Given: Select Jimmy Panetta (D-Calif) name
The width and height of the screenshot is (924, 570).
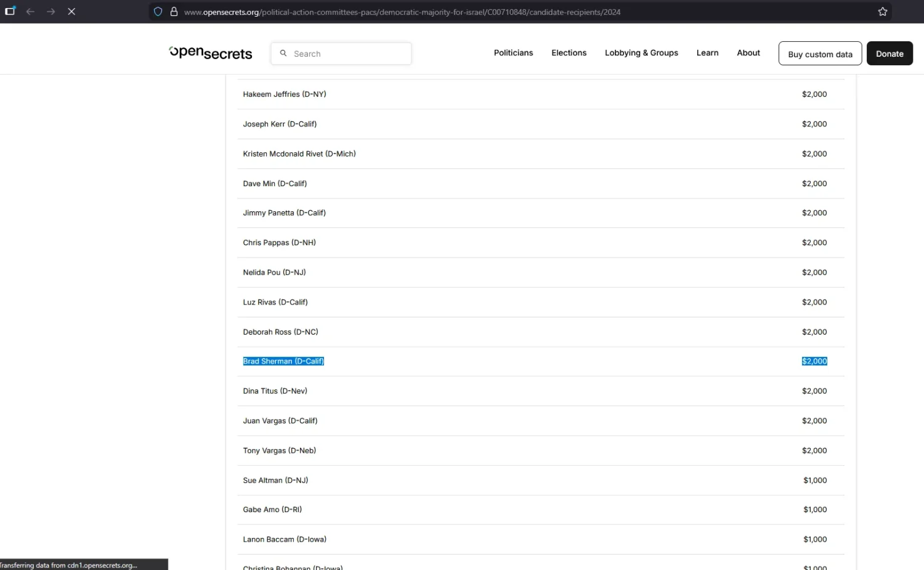Looking at the screenshot, I should (284, 213).
